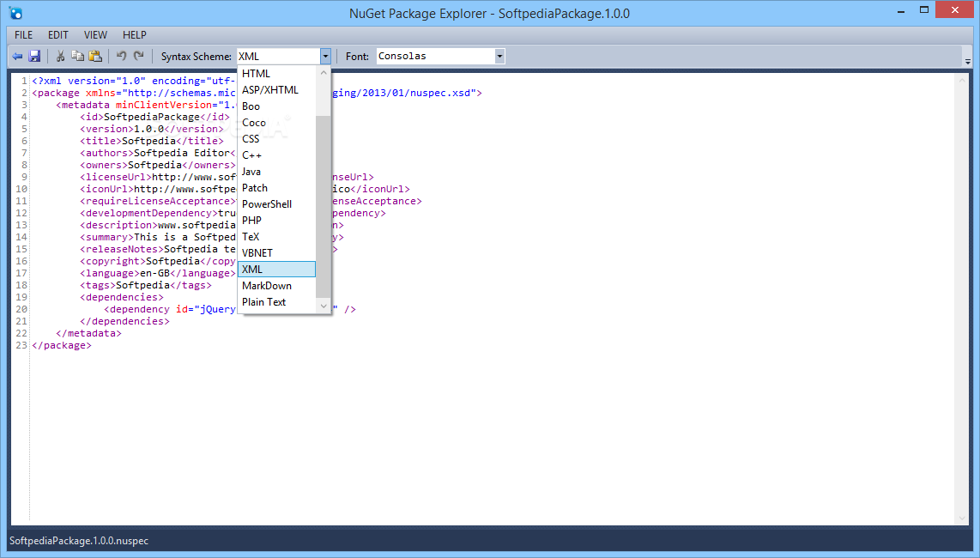Click the back arrow toolbar icon
The height and width of the screenshot is (558, 980).
(17, 57)
